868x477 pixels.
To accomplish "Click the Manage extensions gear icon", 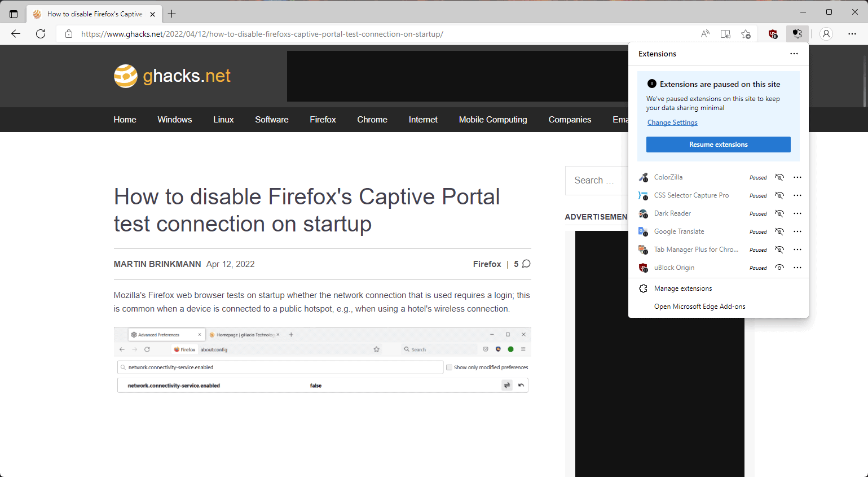I will click(x=643, y=288).
